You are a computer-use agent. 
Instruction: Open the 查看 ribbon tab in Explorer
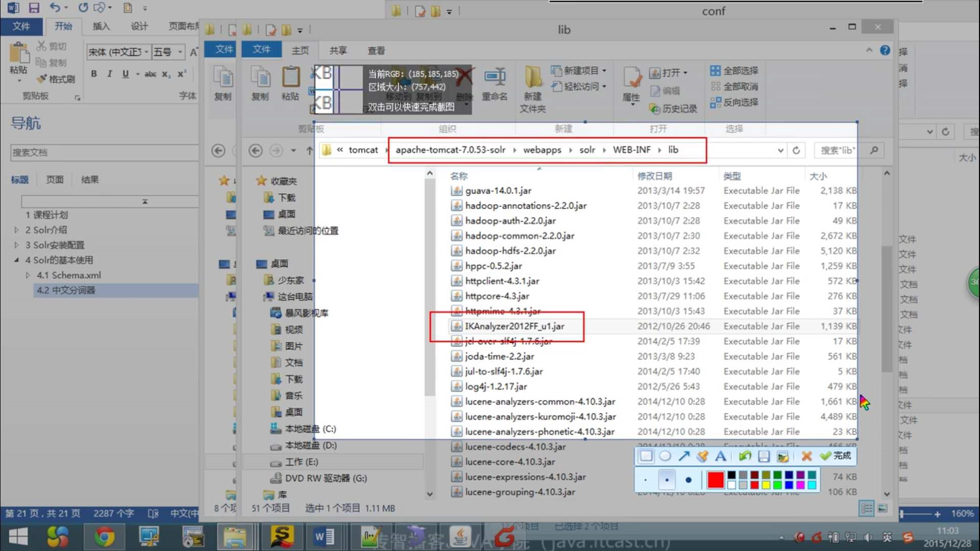(376, 50)
